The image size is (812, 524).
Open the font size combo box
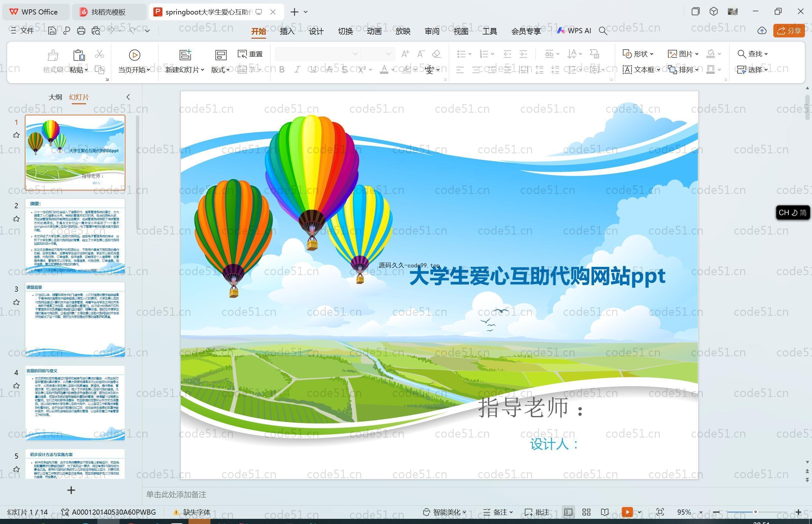coord(378,54)
